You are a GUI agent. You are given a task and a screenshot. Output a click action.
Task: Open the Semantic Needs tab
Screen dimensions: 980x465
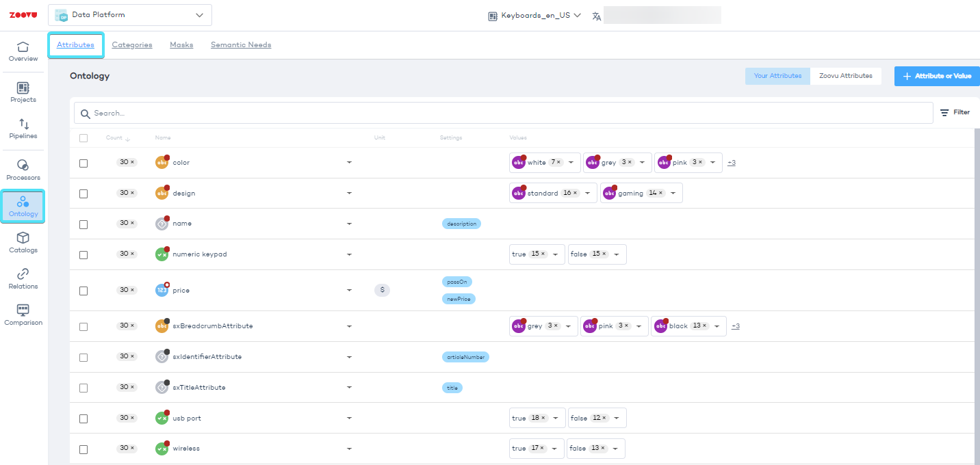pos(241,45)
